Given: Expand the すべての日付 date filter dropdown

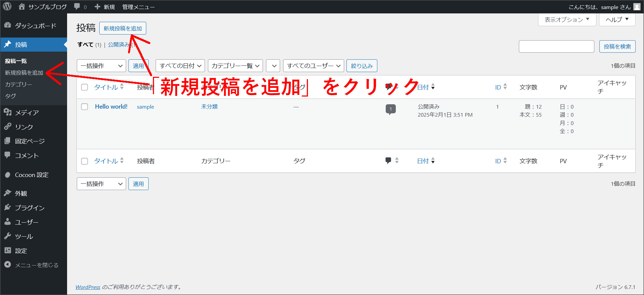Looking at the screenshot, I should coord(180,66).
